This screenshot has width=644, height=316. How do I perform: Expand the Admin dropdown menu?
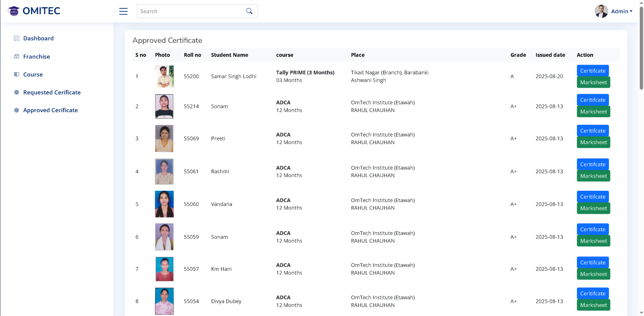tap(622, 11)
